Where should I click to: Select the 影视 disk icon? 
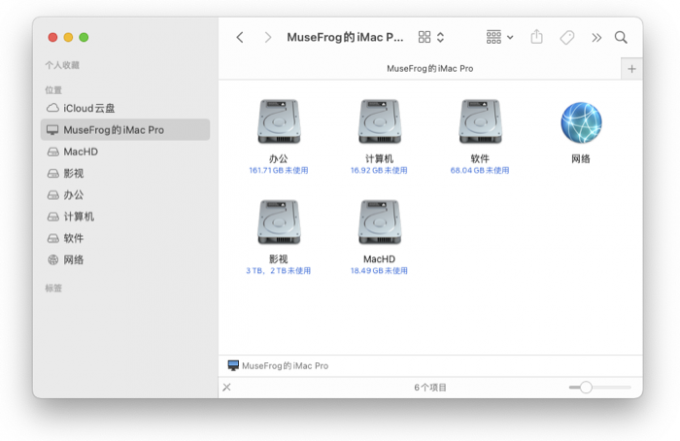pos(278,222)
